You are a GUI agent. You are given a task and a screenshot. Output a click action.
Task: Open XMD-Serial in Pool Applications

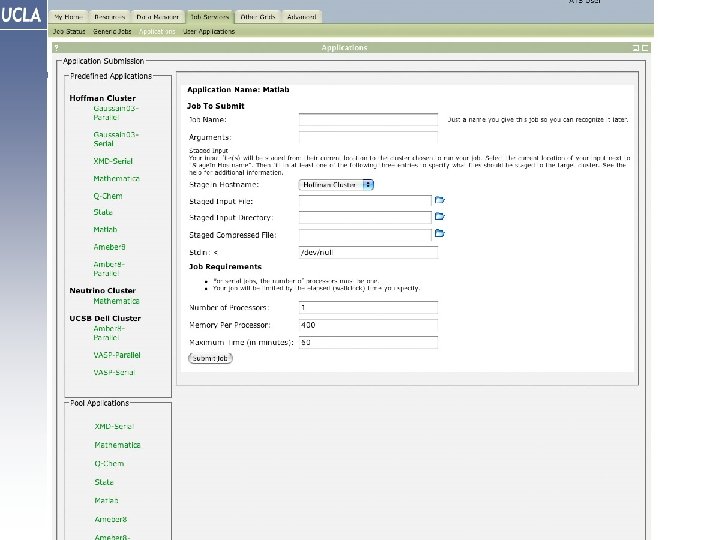[114, 427]
